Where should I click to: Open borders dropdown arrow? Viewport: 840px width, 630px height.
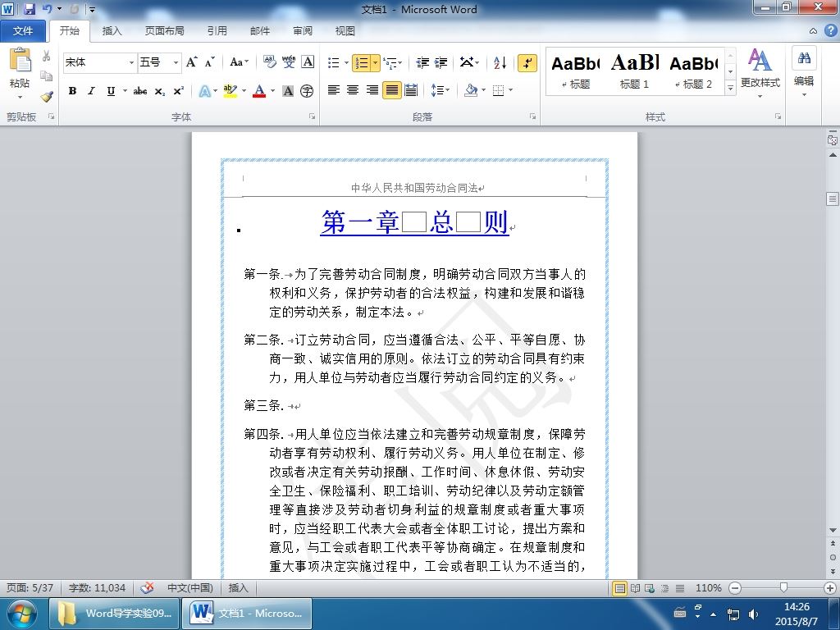pyautogui.click(x=510, y=90)
